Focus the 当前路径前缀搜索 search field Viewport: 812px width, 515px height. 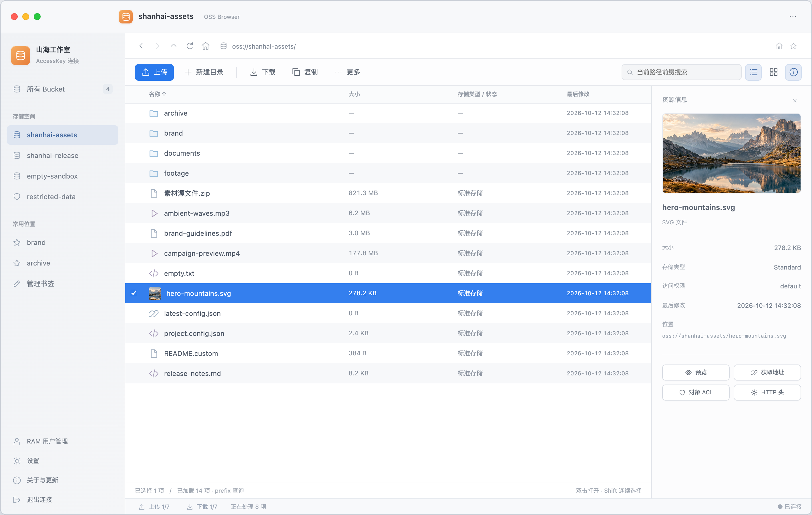click(x=682, y=72)
